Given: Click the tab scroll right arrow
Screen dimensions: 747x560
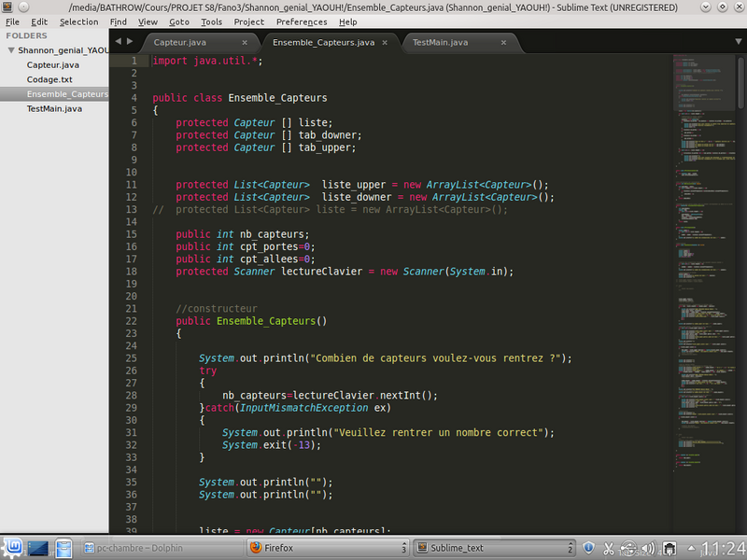Looking at the screenshot, I should [129, 42].
